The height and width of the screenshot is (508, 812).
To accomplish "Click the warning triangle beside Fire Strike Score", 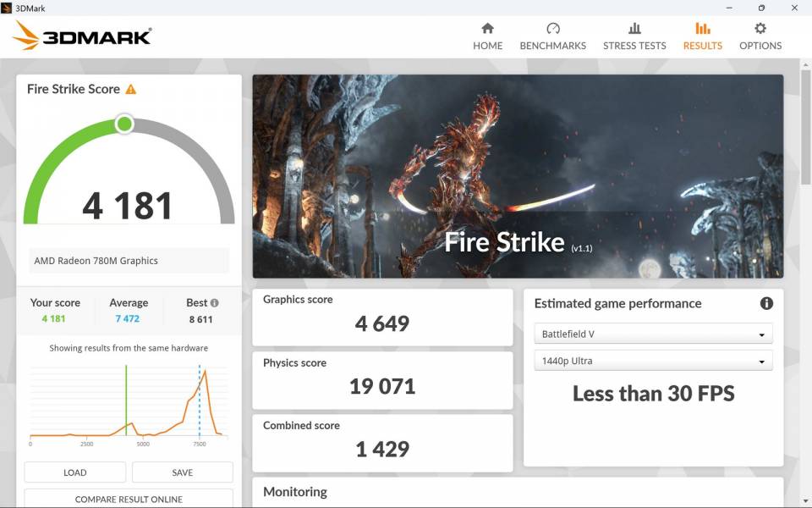I will pos(131,89).
